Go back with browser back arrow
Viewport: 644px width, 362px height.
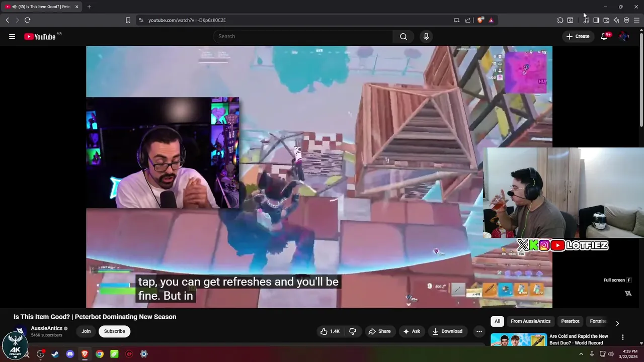point(7,20)
